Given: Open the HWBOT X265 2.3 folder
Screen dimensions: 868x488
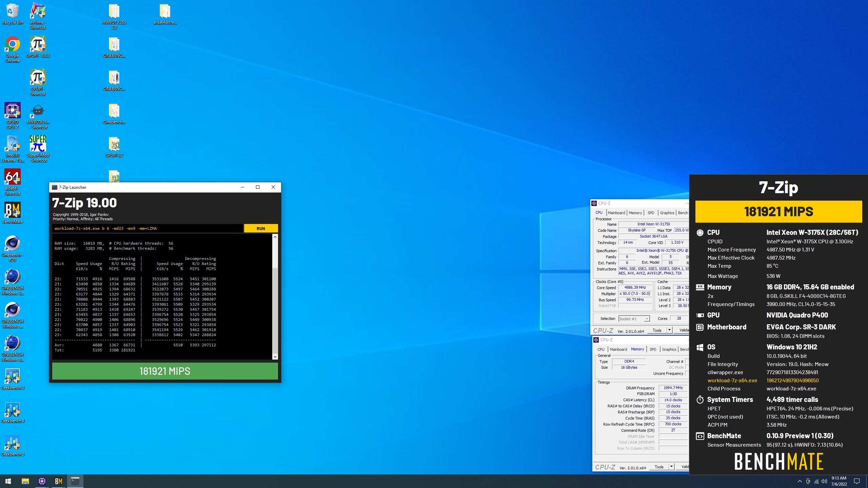Looking at the screenshot, I should point(114,16).
